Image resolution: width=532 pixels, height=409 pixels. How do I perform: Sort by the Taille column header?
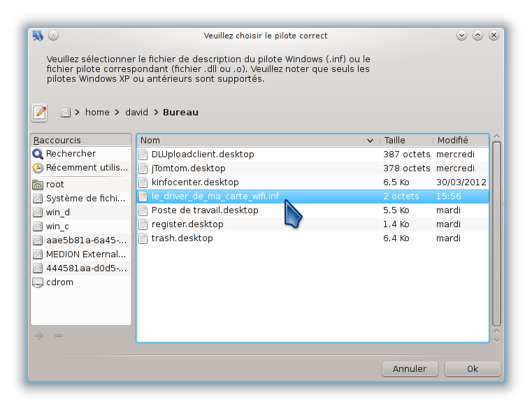pos(406,141)
